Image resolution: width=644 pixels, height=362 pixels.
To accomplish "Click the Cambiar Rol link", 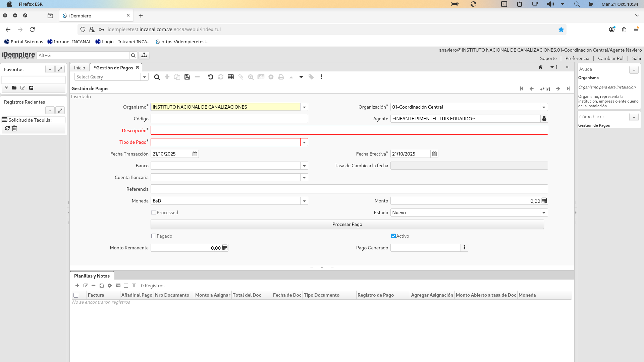I will 610,58.
